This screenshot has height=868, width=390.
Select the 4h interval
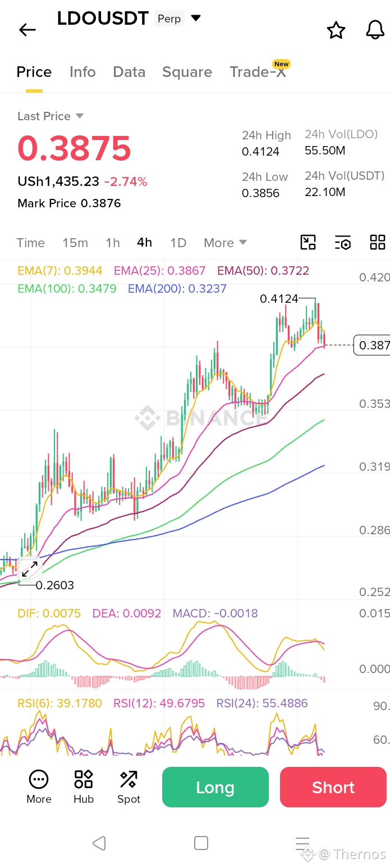click(144, 242)
